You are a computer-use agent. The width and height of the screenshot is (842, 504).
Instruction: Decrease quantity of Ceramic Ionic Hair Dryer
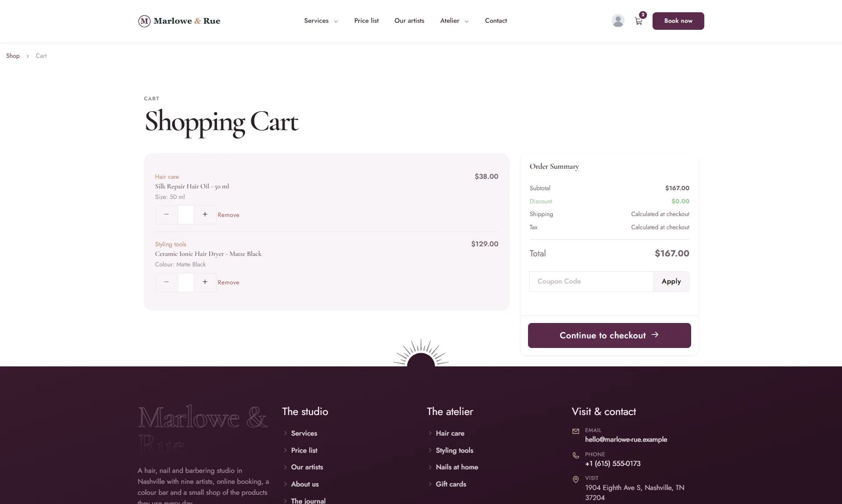pyautogui.click(x=166, y=282)
